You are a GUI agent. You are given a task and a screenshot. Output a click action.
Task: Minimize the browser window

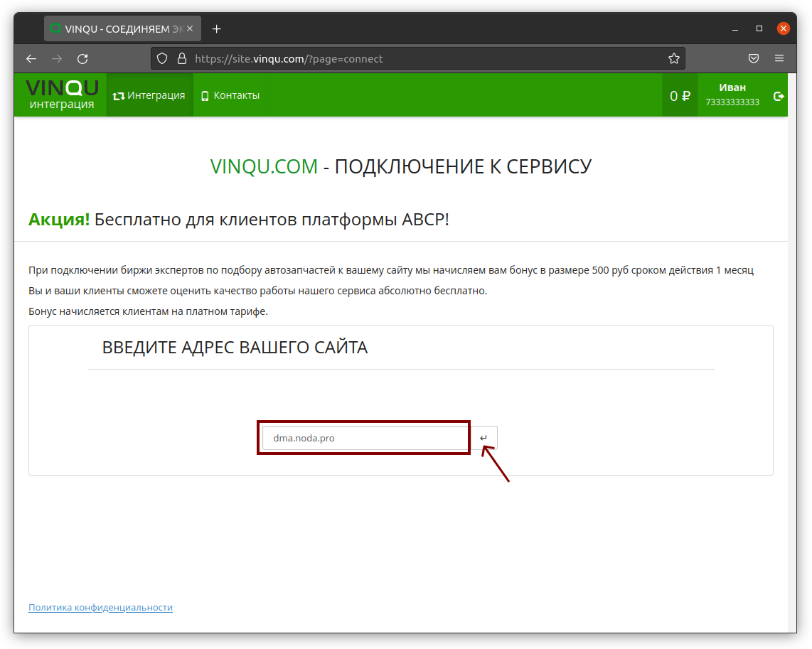[x=734, y=29]
